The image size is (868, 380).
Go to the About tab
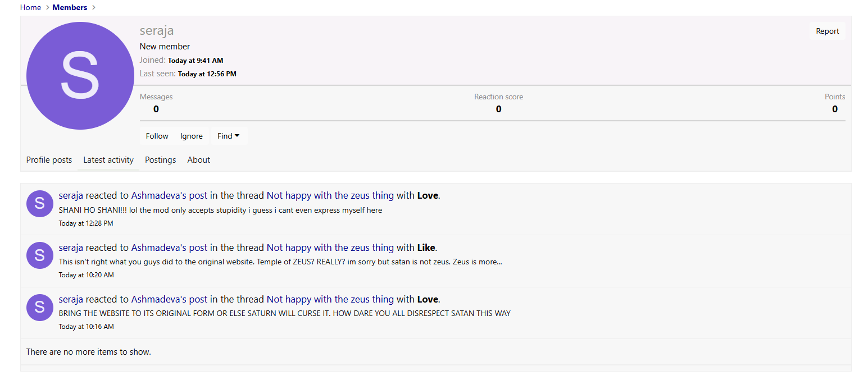[x=198, y=160]
